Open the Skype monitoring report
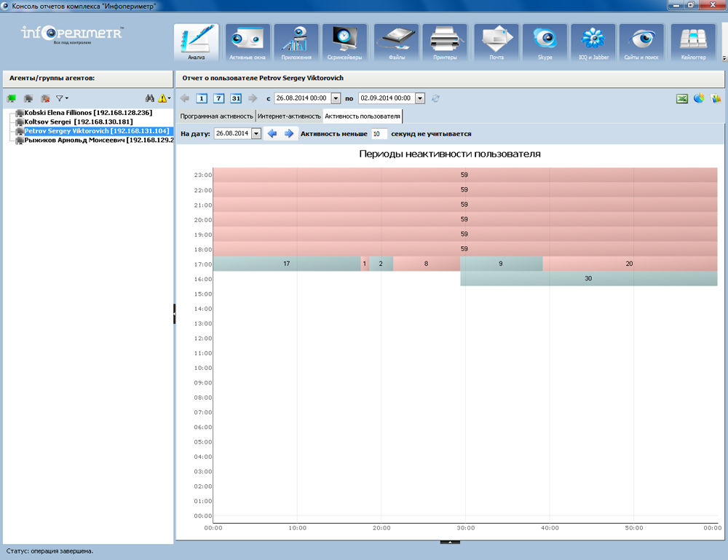This screenshot has height=560, width=728. click(545, 42)
